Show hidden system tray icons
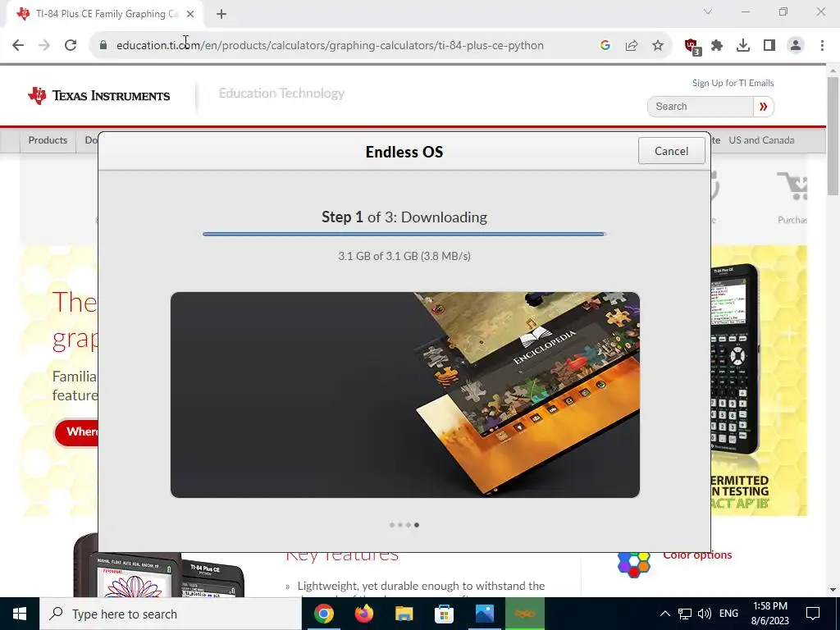 (x=664, y=614)
